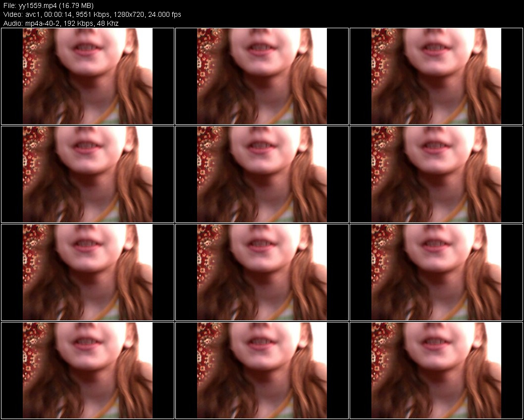Viewport: 524px width, 420px height.
Task: Open second row, third column thumbnail
Action: pos(436,174)
